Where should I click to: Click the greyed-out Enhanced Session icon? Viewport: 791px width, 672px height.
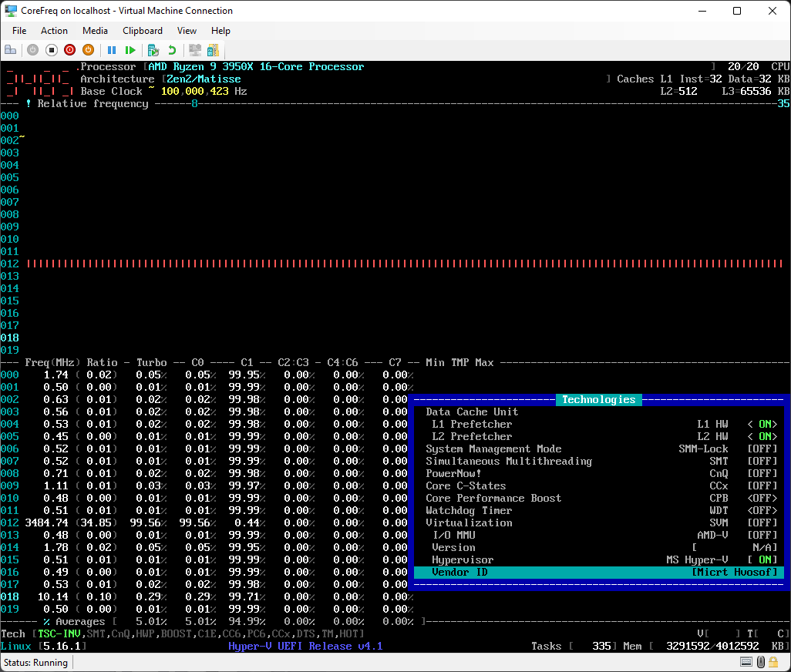[195, 50]
